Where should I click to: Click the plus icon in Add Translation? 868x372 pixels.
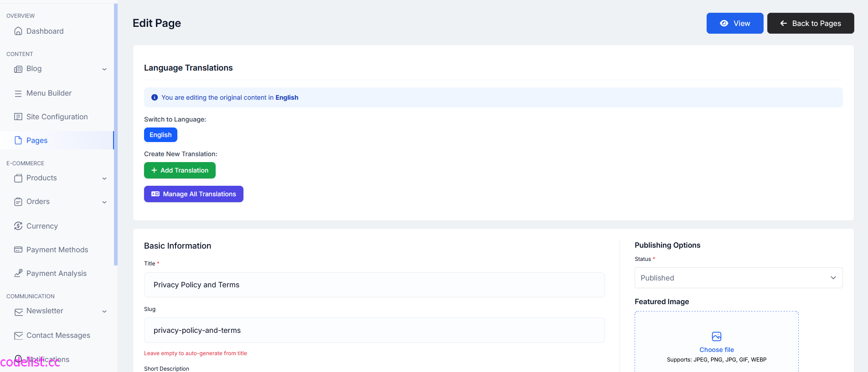(154, 170)
